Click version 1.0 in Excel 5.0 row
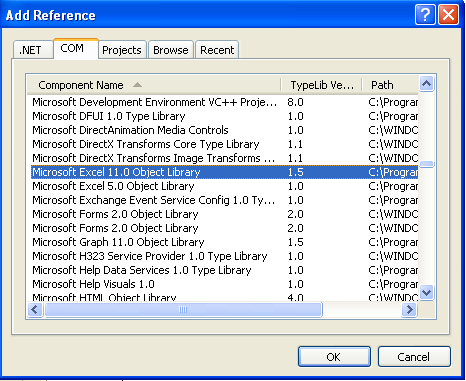Screen dimensions: 466x381 tap(295, 186)
